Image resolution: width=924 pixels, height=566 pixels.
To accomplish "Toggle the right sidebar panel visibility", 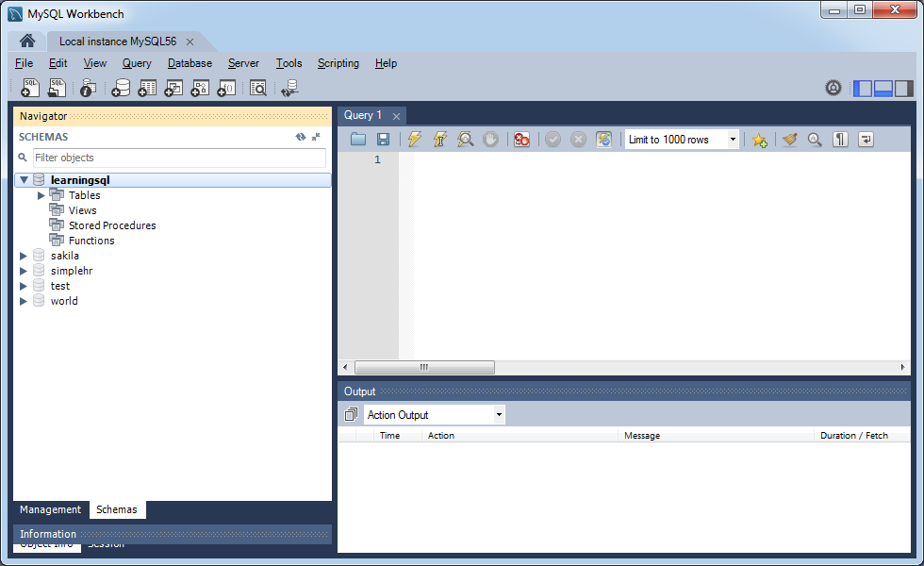I will 904,89.
